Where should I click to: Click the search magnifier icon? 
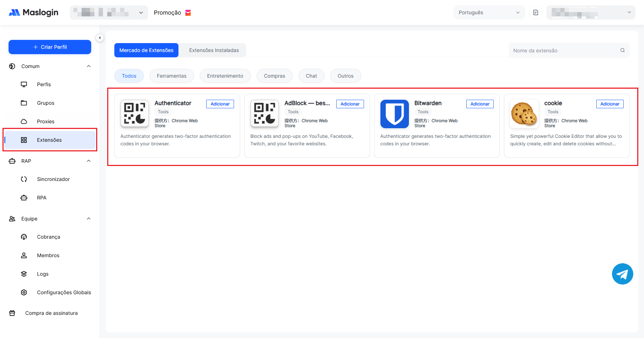pos(622,50)
